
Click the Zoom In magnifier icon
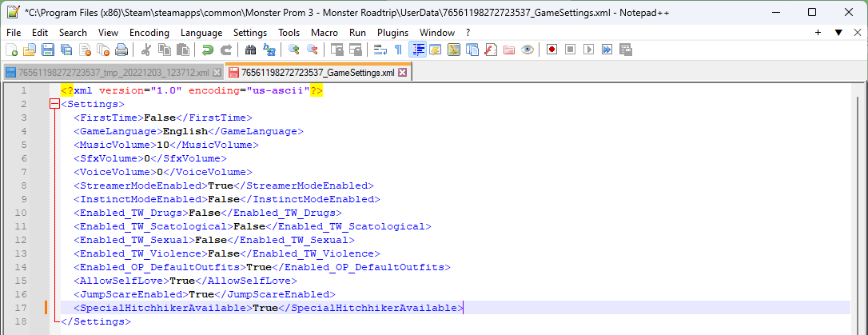coord(294,50)
